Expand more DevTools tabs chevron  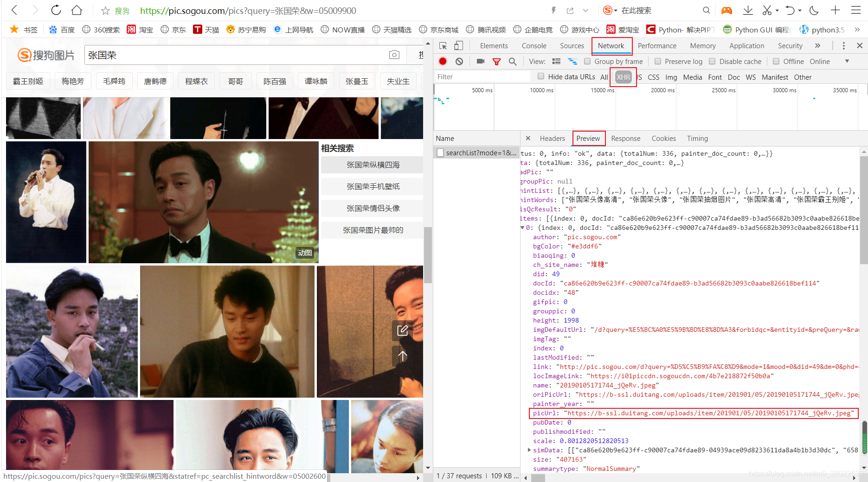pyautogui.click(x=817, y=45)
